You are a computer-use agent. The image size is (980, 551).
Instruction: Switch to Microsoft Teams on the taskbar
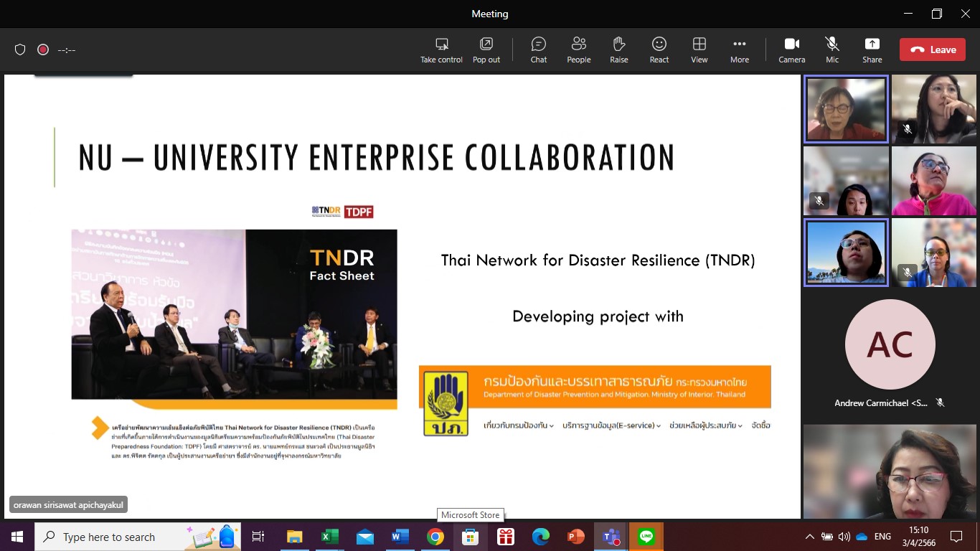611,537
